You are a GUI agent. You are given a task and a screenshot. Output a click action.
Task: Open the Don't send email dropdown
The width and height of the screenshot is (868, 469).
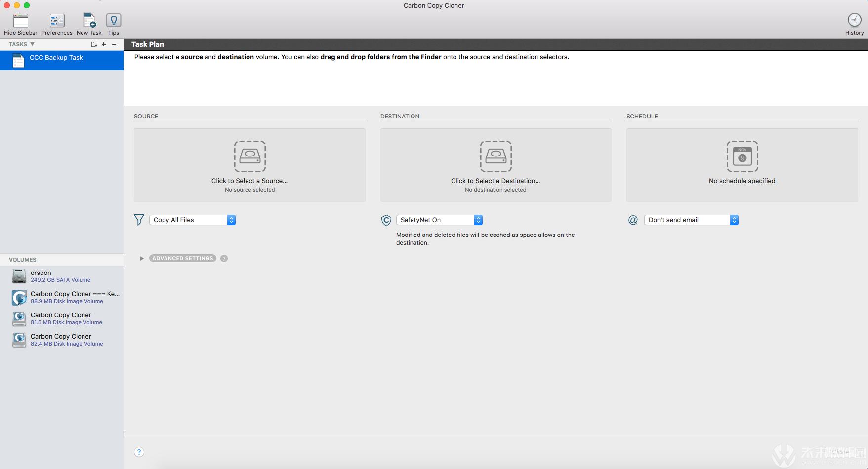(x=691, y=220)
